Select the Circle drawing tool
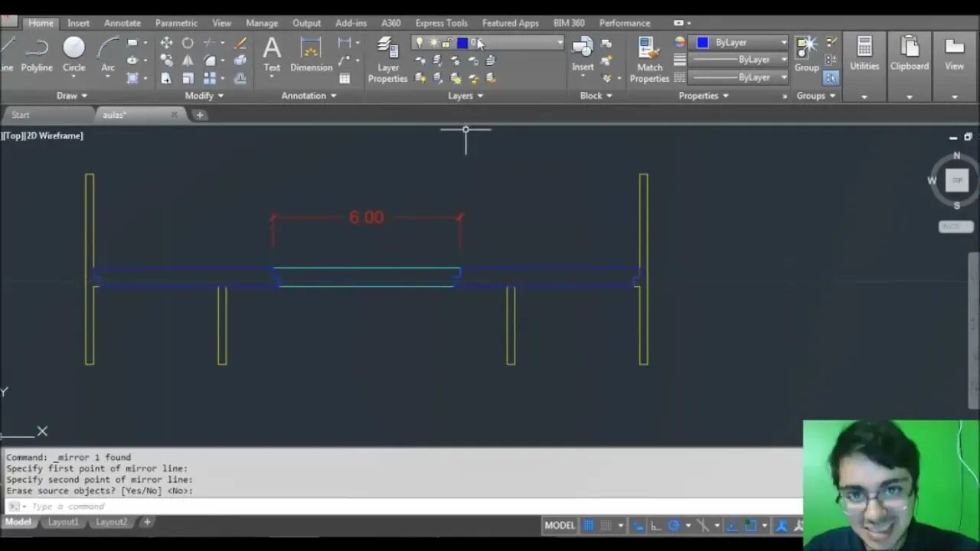Image resolution: width=980 pixels, height=551 pixels. point(73,54)
